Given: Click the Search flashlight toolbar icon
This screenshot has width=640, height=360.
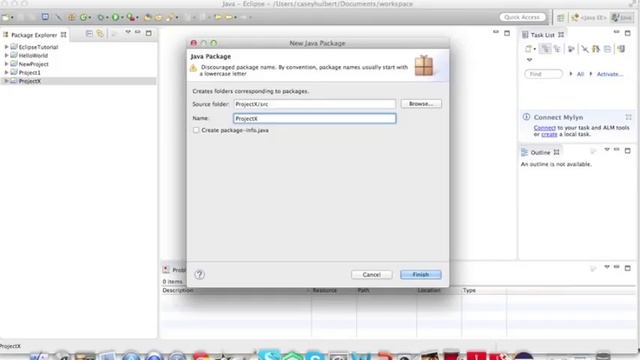Looking at the screenshot, I should click(x=170, y=18).
